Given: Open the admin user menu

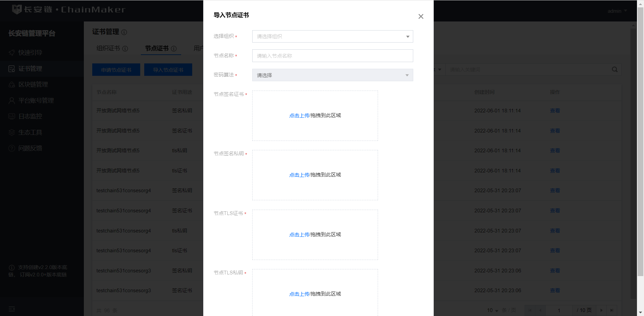Looking at the screenshot, I should [617, 11].
